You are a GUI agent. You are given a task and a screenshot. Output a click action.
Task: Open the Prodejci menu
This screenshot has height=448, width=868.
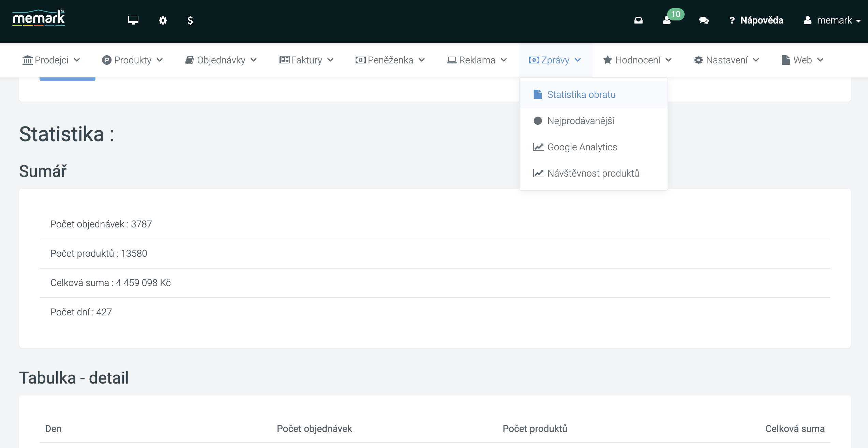click(x=51, y=60)
